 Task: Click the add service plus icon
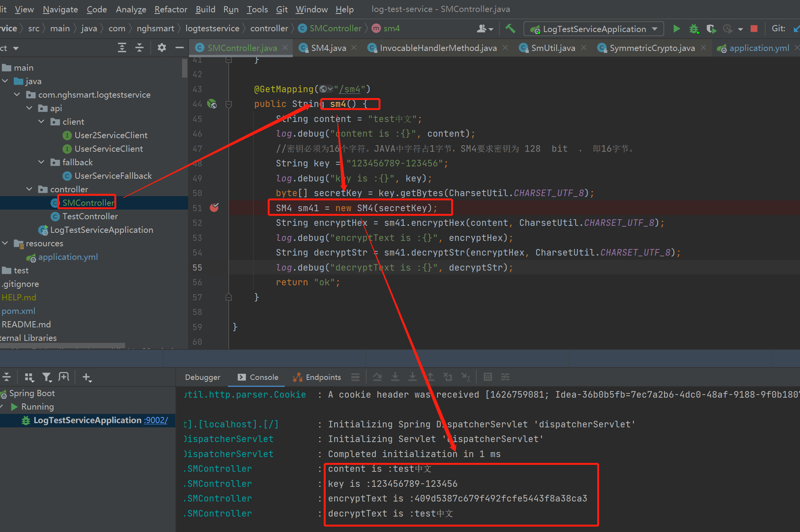(87, 377)
